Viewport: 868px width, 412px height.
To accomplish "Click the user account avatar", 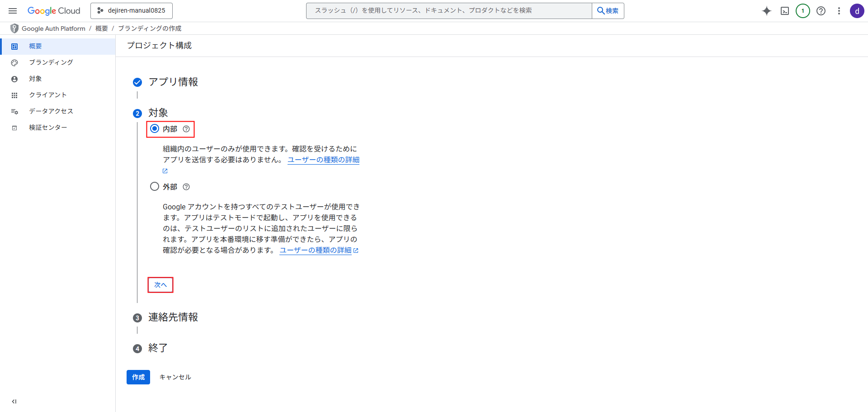I will pyautogui.click(x=857, y=11).
